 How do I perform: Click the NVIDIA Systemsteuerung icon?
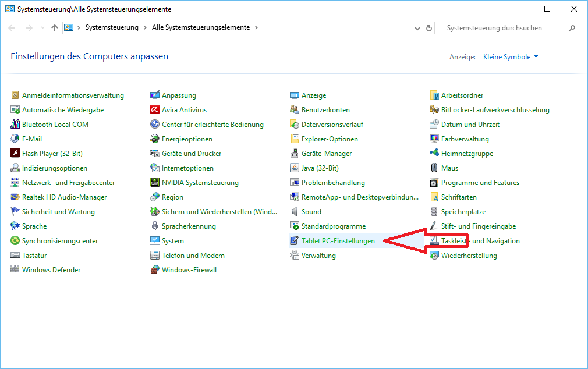tap(154, 182)
